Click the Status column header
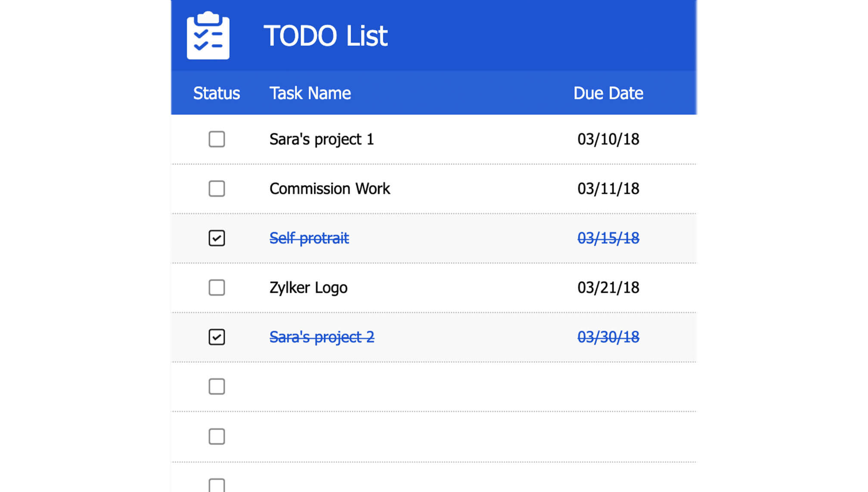868x492 pixels. pos(216,93)
